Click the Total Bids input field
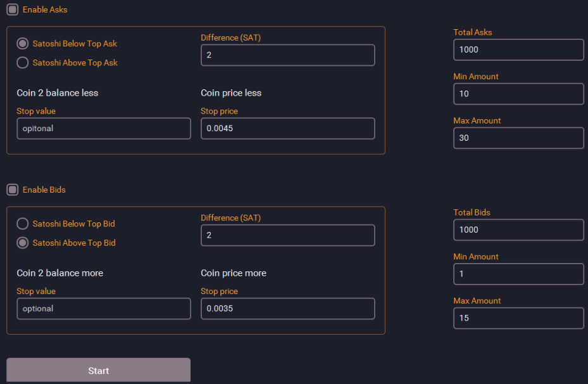 pyautogui.click(x=518, y=230)
